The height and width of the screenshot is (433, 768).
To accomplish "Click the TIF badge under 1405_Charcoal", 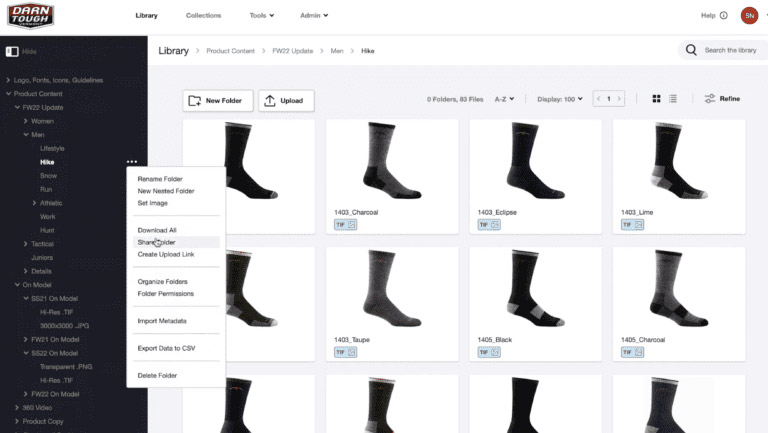I will 632,352.
